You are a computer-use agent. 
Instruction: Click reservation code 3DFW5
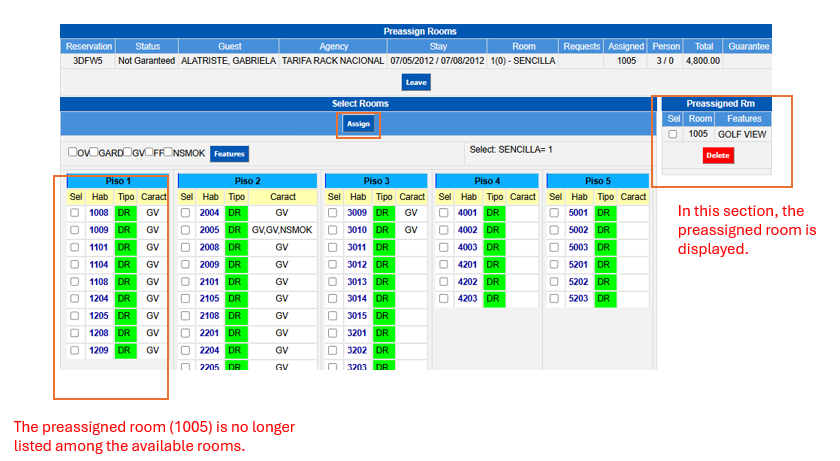pos(88,61)
